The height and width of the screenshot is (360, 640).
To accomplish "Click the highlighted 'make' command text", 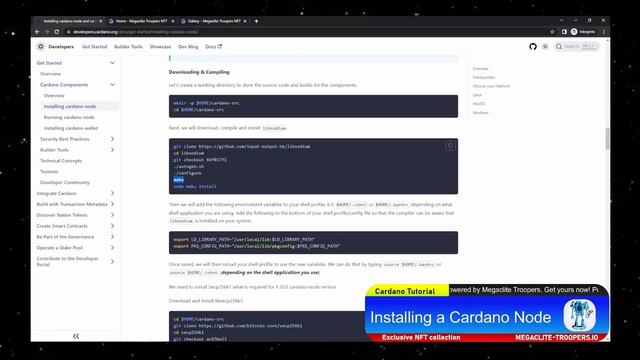I will 178,180.
